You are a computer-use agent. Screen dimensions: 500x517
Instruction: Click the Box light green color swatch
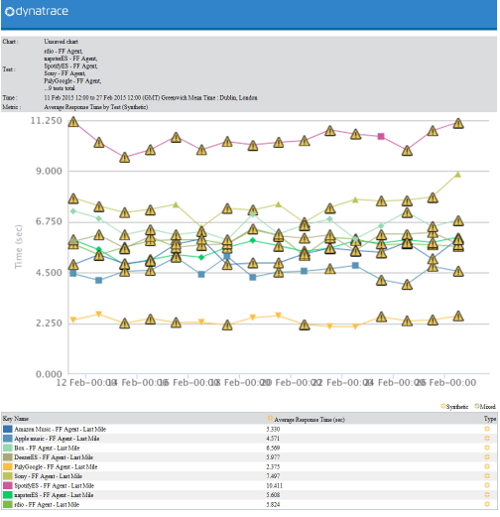8,448
